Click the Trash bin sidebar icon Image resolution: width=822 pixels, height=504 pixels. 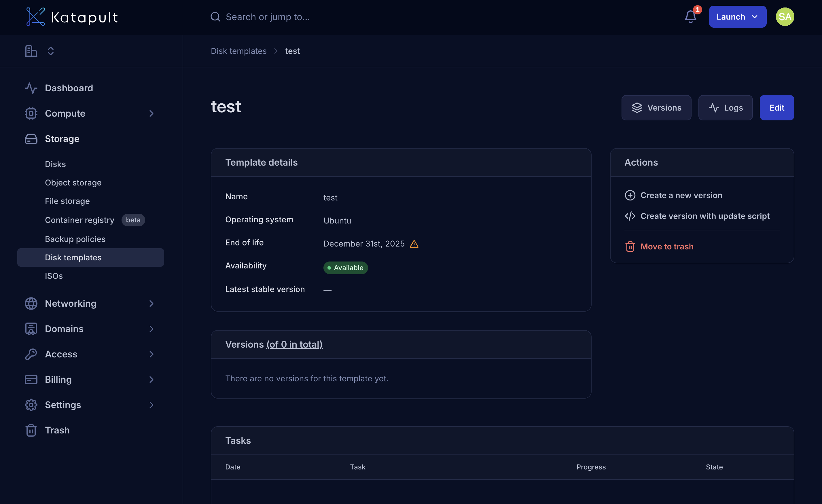point(31,430)
